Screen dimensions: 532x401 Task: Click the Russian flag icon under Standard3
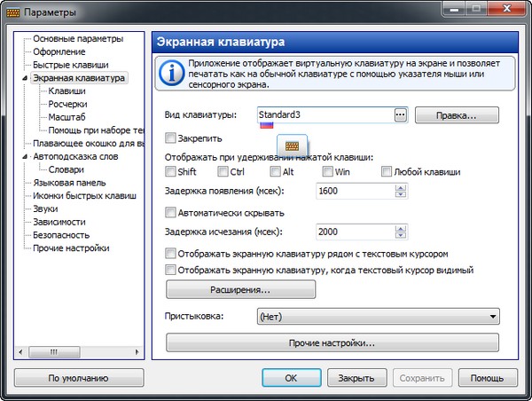pos(264,125)
